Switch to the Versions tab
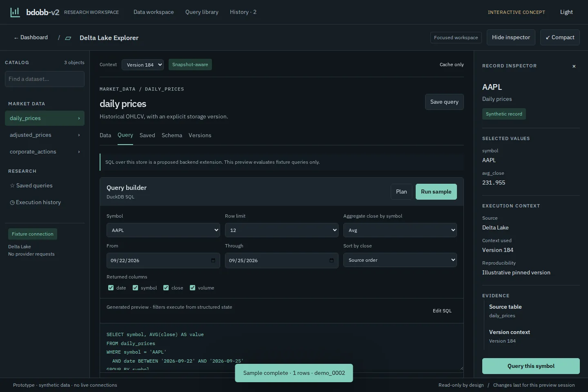 point(200,135)
